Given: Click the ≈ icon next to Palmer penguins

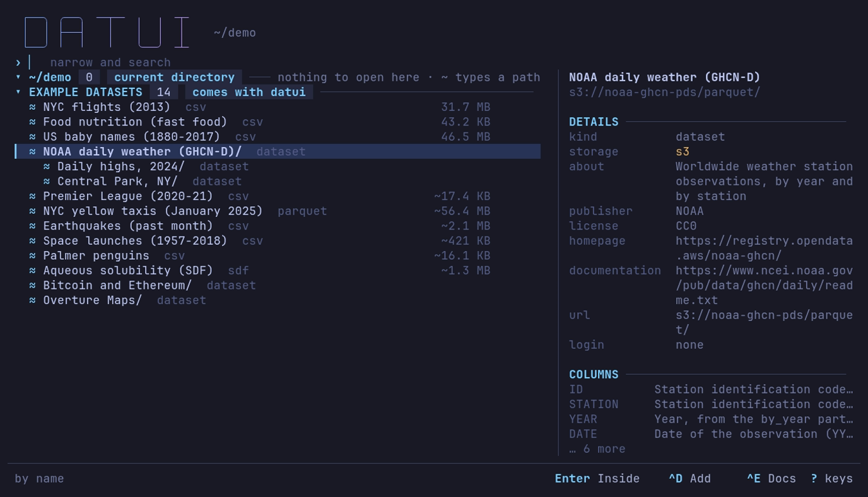Looking at the screenshot, I should coord(32,256).
